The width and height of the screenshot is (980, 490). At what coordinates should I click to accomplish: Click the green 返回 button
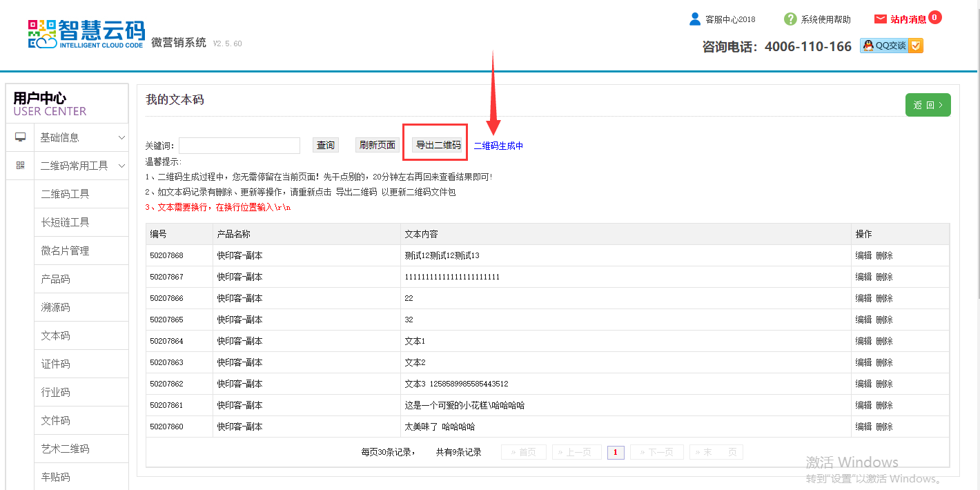tap(928, 105)
